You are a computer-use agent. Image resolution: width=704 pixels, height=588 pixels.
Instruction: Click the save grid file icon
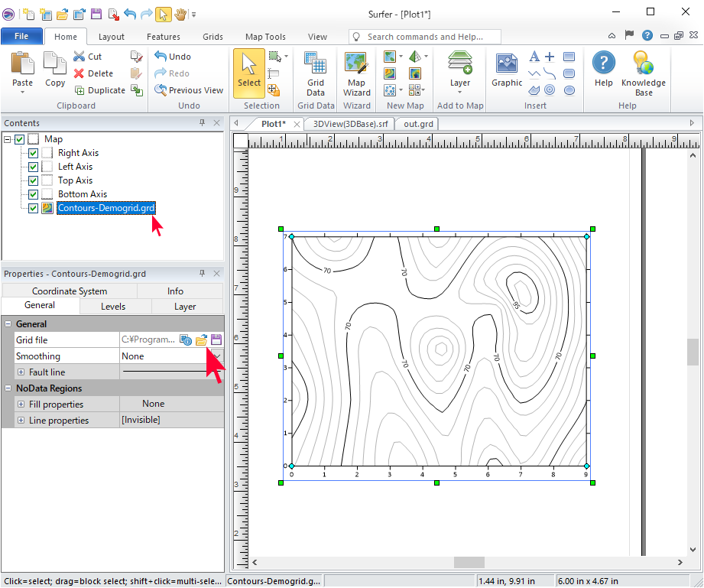click(x=216, y=340)
